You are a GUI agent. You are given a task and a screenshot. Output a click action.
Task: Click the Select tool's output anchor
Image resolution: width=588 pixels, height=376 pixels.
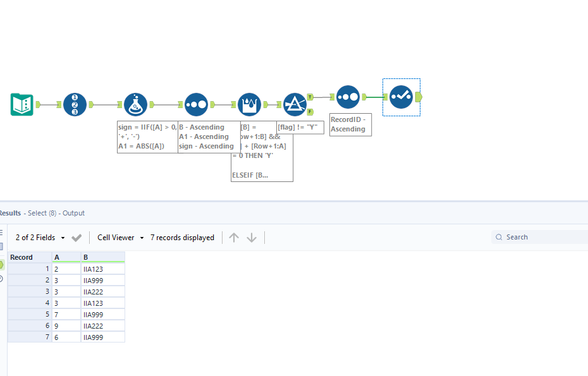[x=419, y=97]
